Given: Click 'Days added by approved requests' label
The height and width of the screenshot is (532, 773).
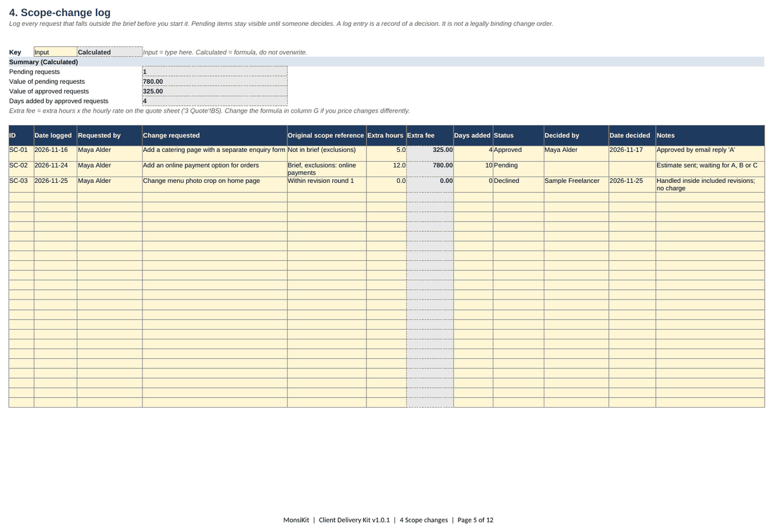Looking at the screenshot, I should click(x=59, y=100).
